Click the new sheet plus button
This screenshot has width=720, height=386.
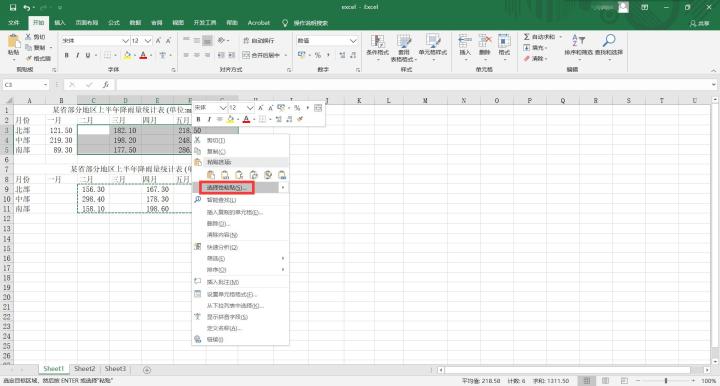tap(147, 370)
